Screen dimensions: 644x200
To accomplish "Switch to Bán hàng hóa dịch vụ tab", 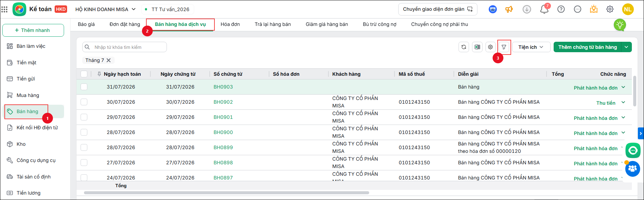I will pyautogui.click(x=180, y=24).
